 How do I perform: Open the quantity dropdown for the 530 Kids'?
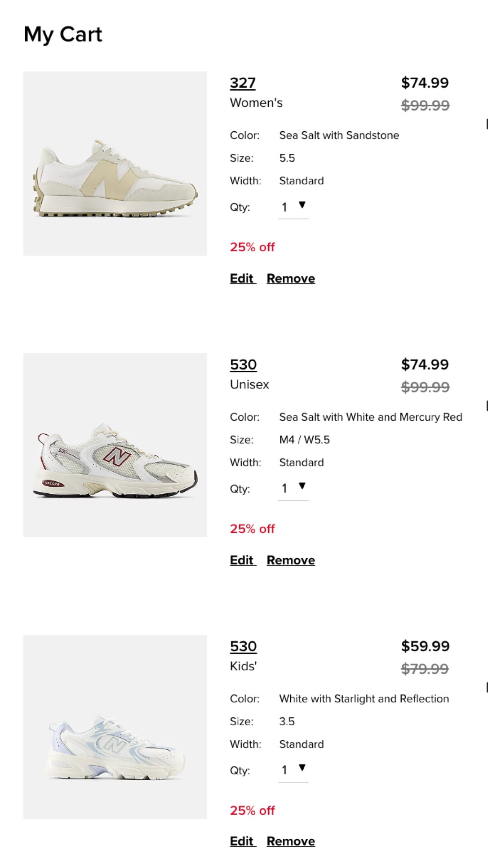tap(293, 770)
